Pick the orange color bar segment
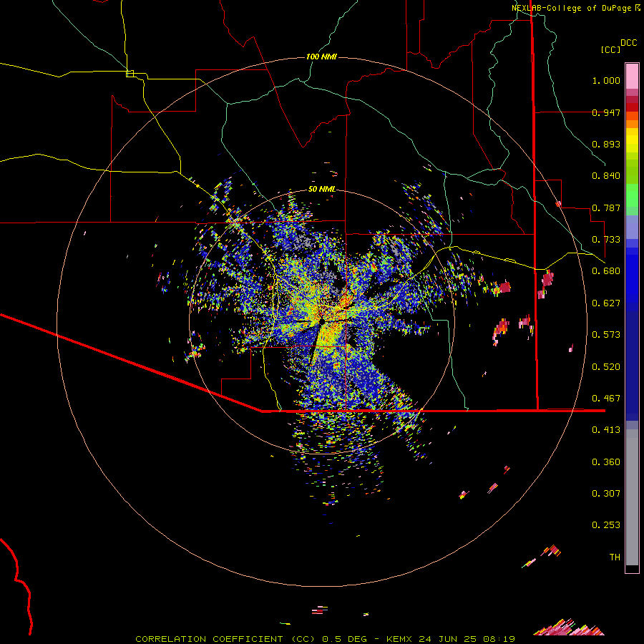This screenshot has height=644, width=644. [632, 124]
